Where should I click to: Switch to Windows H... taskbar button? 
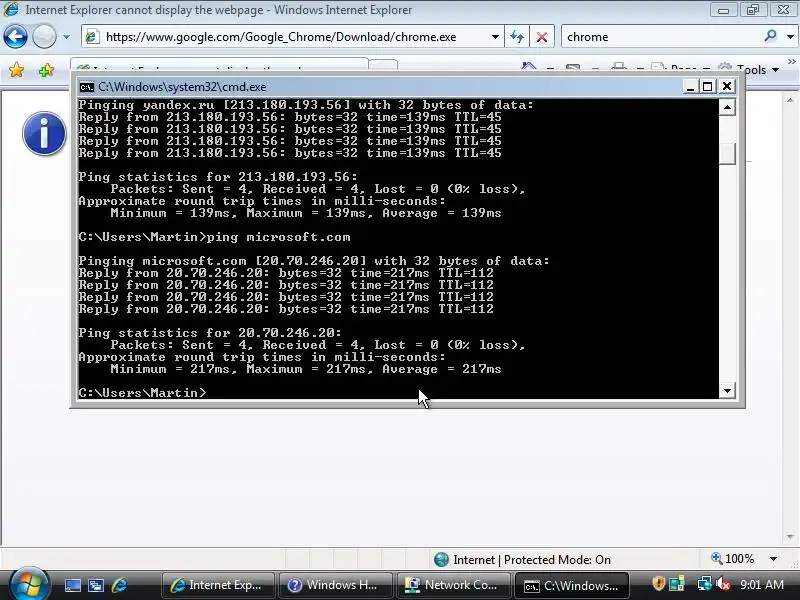pos(335,585)
